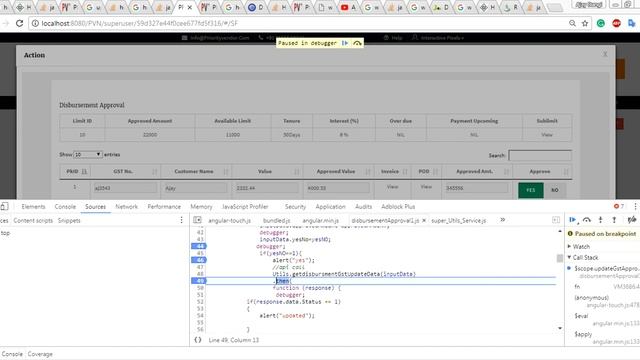Step over next function call in sidebar

587,220
